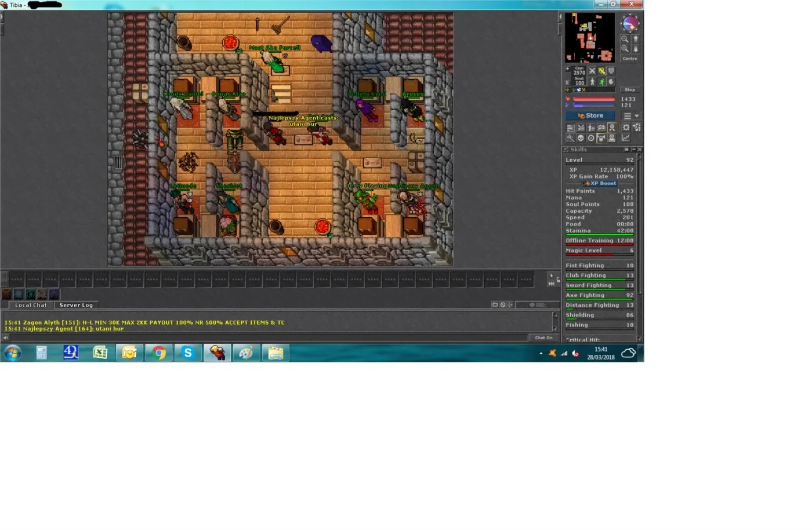The width and height of the screenshot is (812, 530).
Task: Zoom out the minimap
Action: click(x=625, y=39)
